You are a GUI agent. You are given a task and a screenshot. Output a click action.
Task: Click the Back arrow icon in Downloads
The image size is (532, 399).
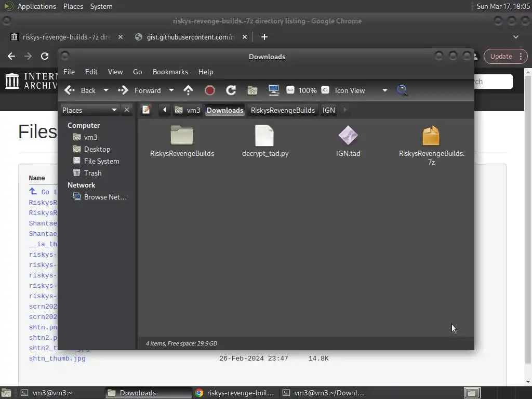[x=70, y=90]
